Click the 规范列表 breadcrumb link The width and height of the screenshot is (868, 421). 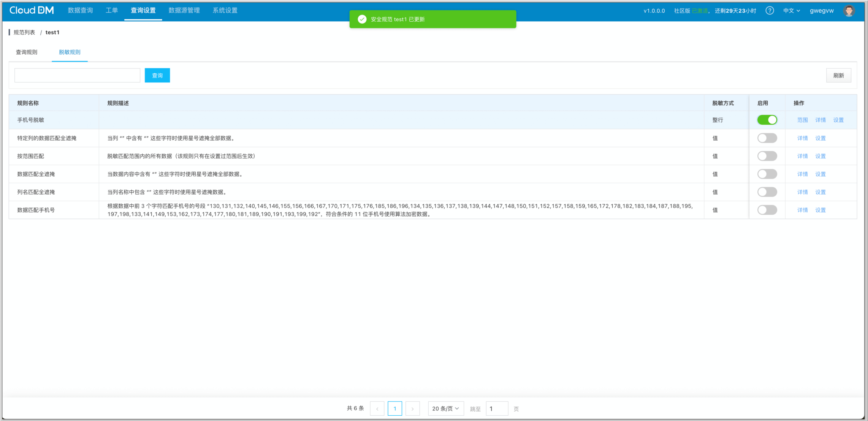[24, 33]
